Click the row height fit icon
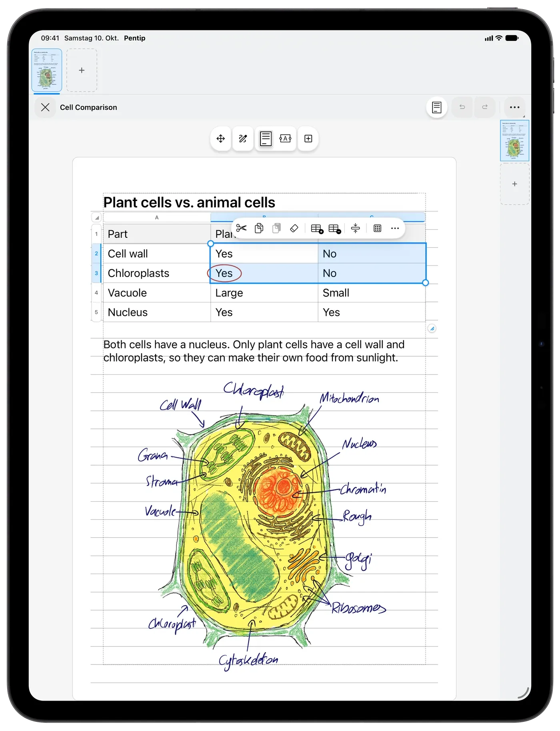This screenshot has width=560, height=731. coord(355,228)
